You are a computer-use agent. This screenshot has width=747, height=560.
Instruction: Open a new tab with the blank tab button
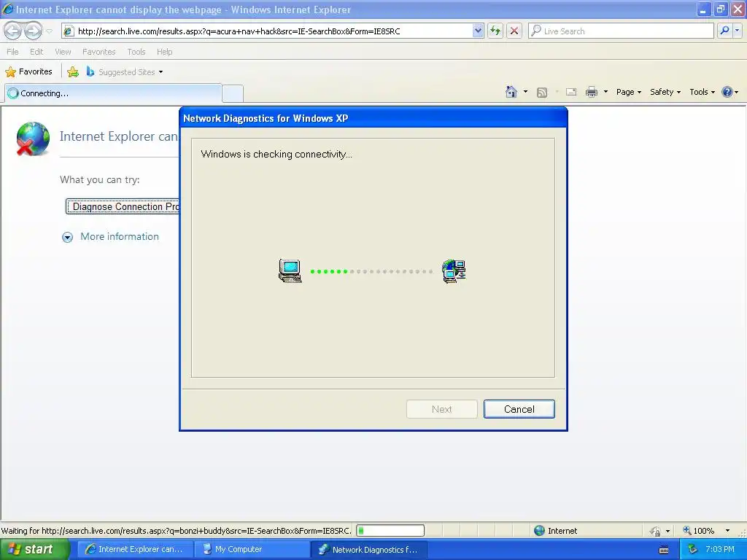point(233,93)
